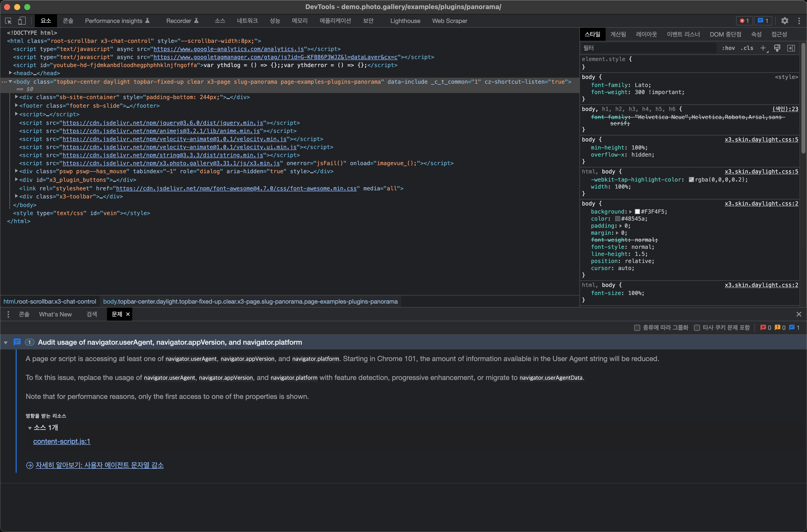Filter by improvement issues count
This screenshot has height=532, width=807.
794,328
